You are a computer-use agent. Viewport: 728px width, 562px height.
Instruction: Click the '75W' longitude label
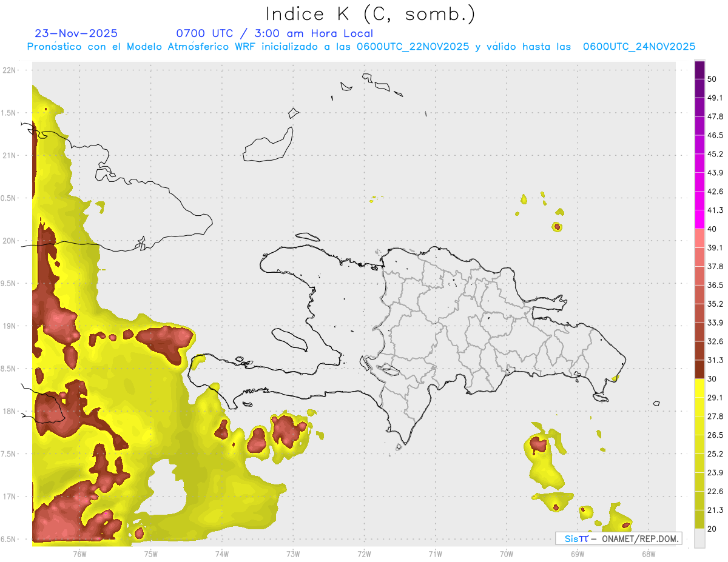click(x=151, y=553)
